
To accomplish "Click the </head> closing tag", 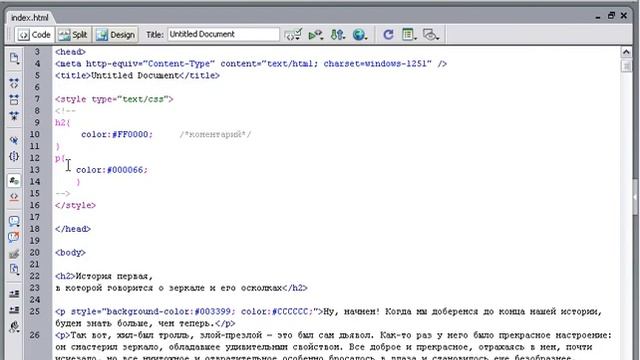I will pos(73,229).
